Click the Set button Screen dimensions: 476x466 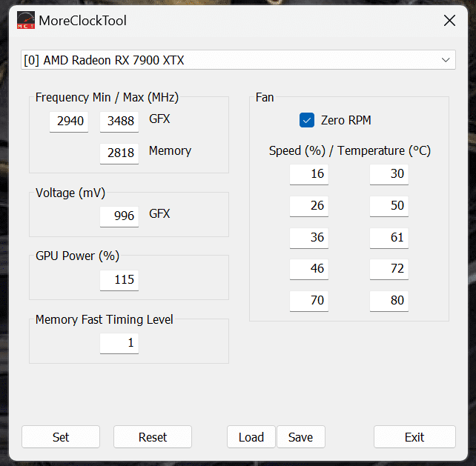[61, 437]
